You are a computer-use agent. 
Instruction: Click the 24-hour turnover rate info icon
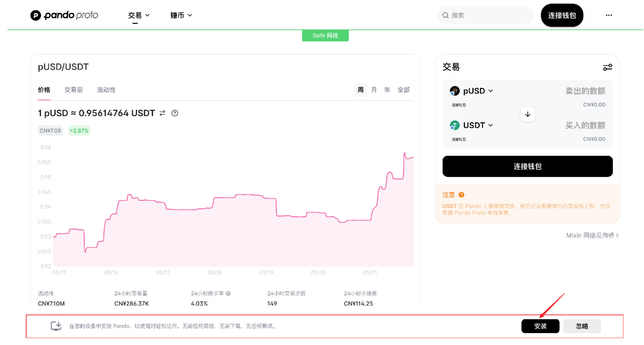[228, 294]
